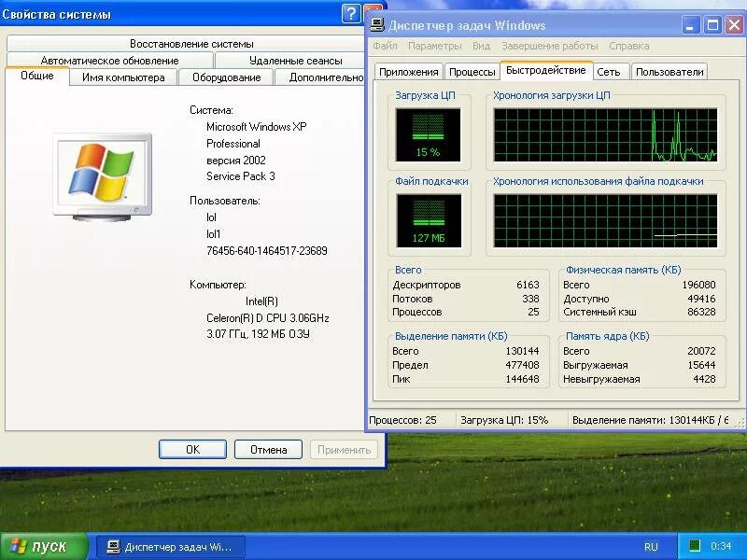Click the clock showing 0:34

point(720,546)
